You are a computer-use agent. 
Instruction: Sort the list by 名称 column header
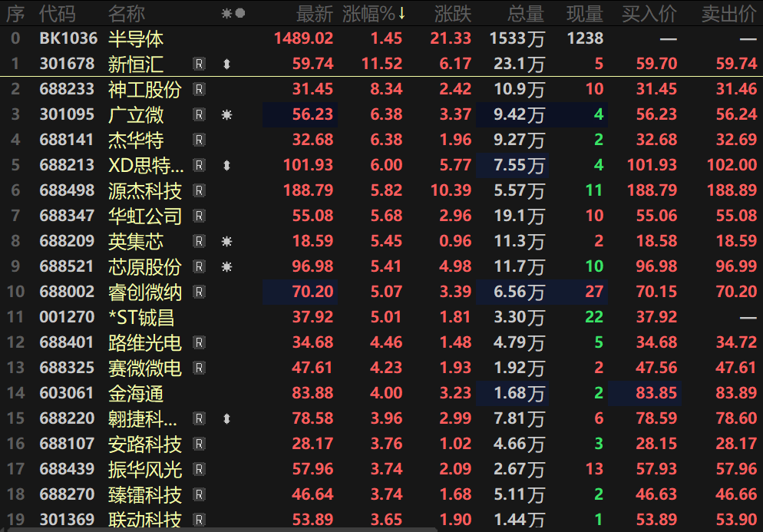[x=127, y=14]
